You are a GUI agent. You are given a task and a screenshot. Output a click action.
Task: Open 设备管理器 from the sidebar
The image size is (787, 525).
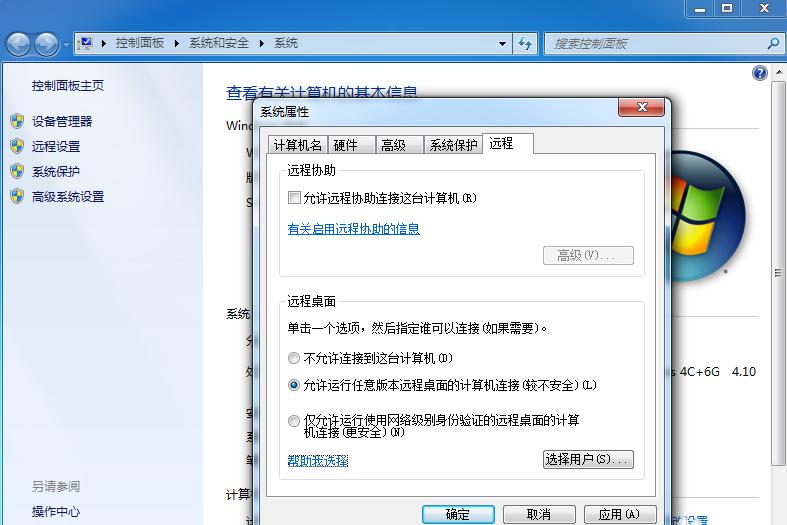click(62, 121)
